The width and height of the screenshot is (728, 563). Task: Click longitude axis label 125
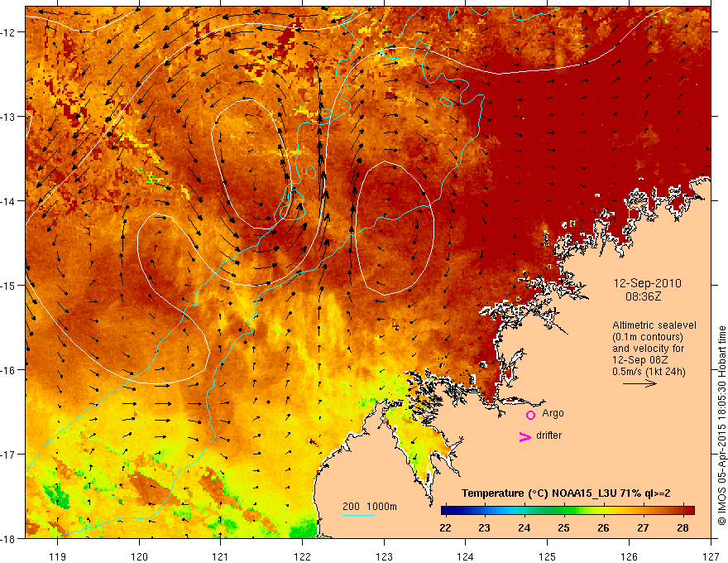tap(547, 556)
